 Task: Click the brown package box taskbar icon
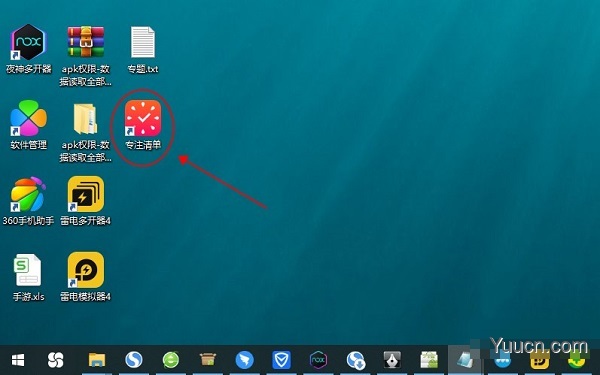[208, 360]
